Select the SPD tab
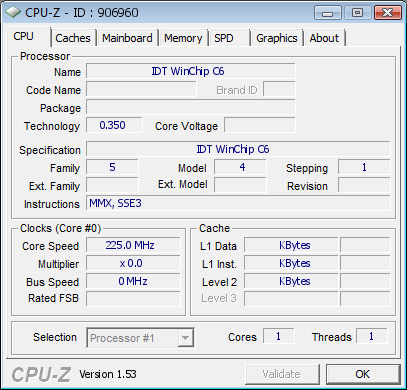The height and width of the screenshot is (390, 407). pyautogui.click(x=230, y=38)
